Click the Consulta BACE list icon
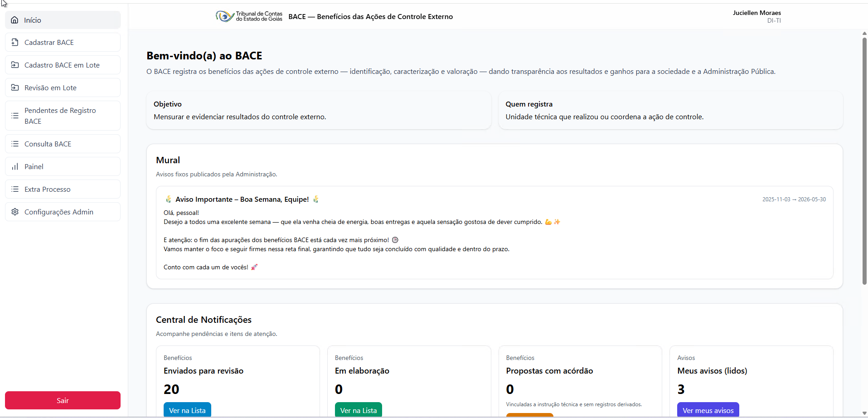868x418 pixels. [15, 144]
